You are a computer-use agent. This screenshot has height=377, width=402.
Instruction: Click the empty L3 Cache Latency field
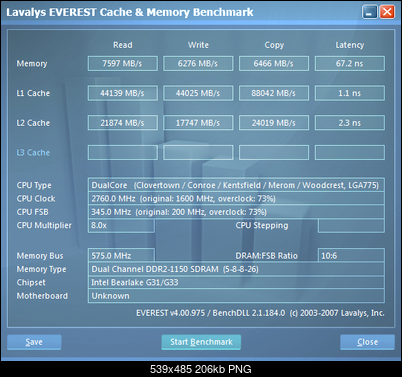click(350, 152)
